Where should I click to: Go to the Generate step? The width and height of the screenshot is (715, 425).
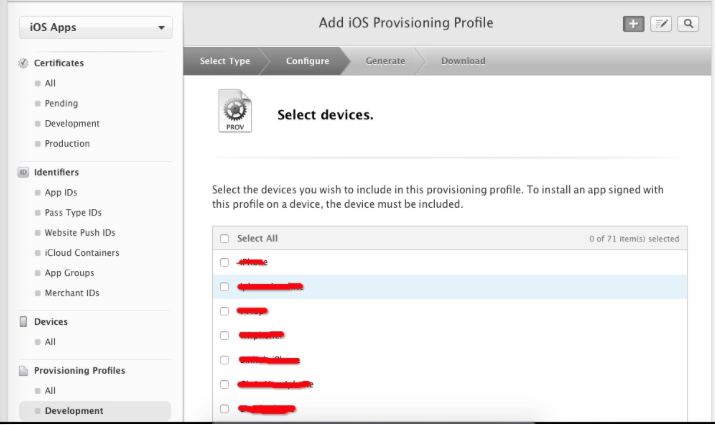pyautogui.click(x=385, y=61)
